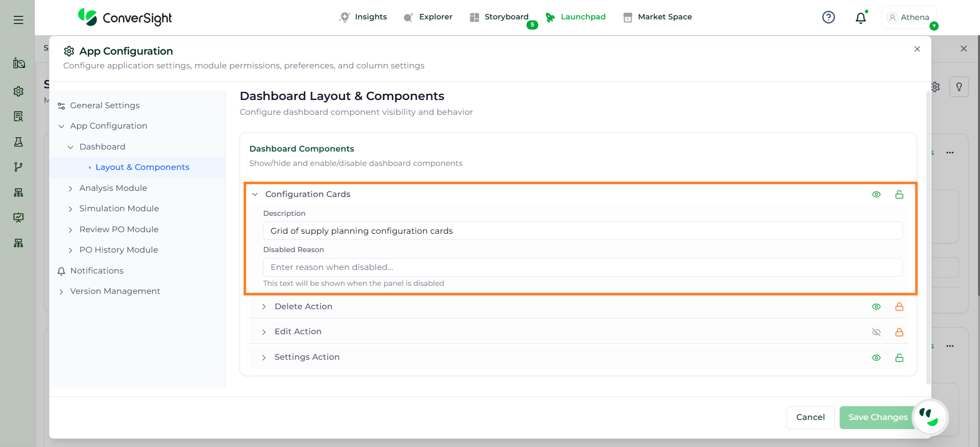Click the ConverSight assistant chat bubble

929,416
